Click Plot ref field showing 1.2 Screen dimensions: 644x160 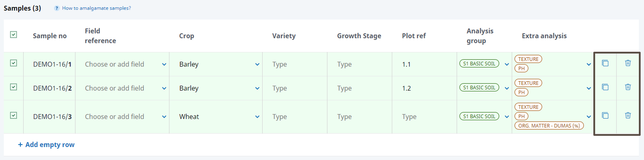tap(424, 88)
